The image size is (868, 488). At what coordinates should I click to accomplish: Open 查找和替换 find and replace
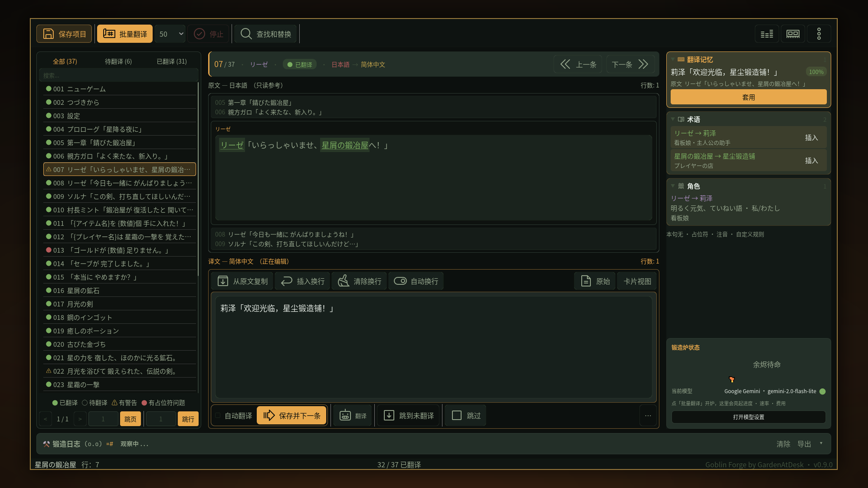266,34
